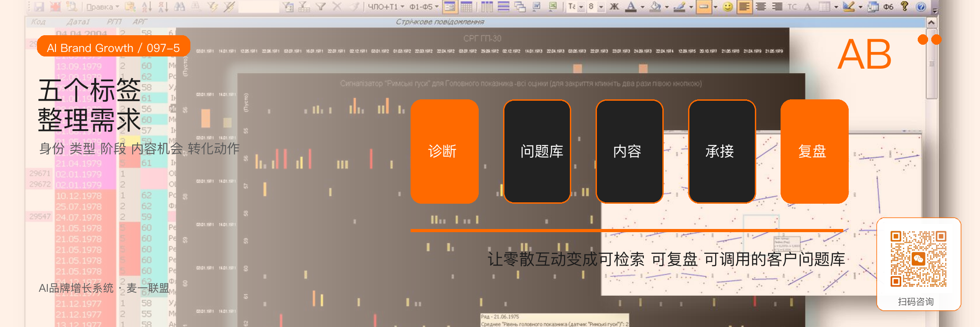Viewport: 980px width, 327px height.
Task: Select the 复盘 card
Action: pyautogui.click(x=814, y=151)
